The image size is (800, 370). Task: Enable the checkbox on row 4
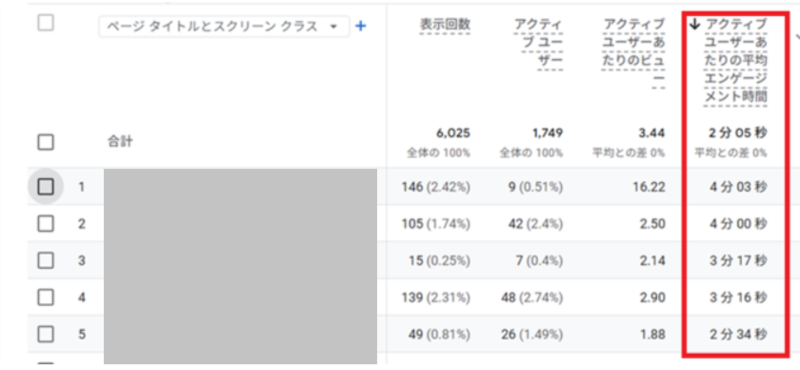(x=46, y=298)
